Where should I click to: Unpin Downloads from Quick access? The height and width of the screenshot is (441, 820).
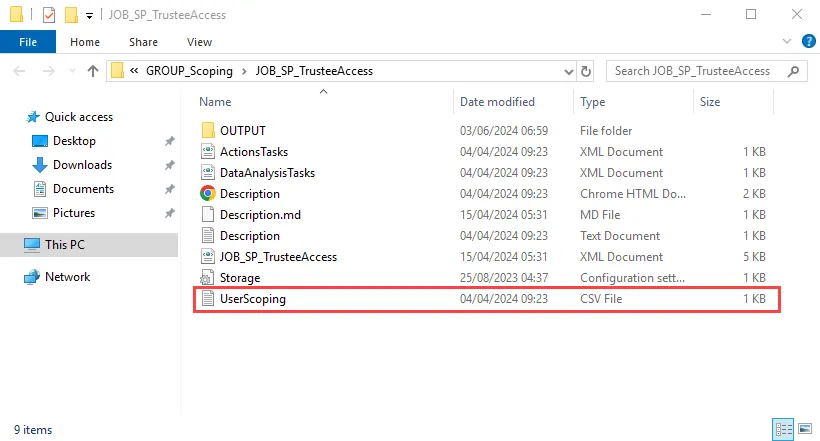point(169,165)
